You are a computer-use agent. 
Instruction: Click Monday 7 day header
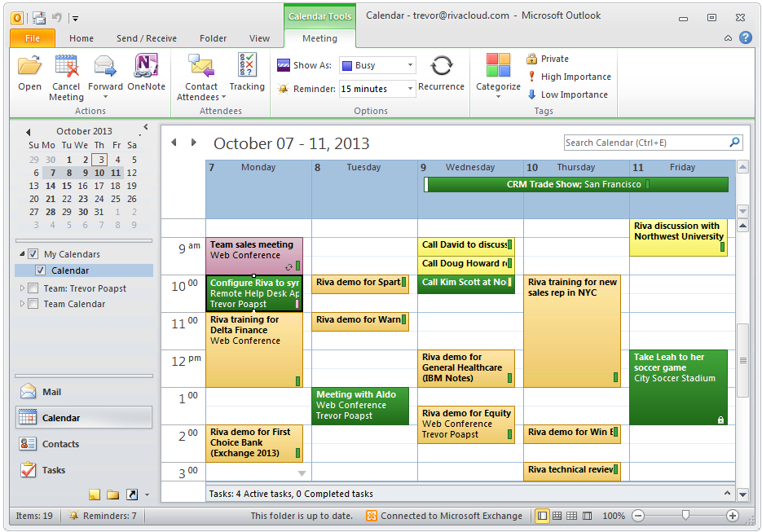pos(258,167)
